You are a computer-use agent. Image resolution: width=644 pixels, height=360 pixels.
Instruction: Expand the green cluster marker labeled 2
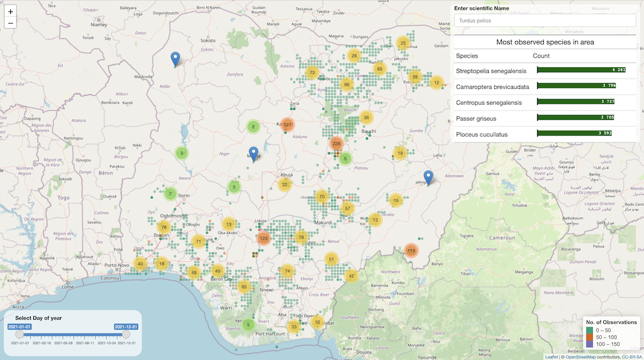[253, 127]
